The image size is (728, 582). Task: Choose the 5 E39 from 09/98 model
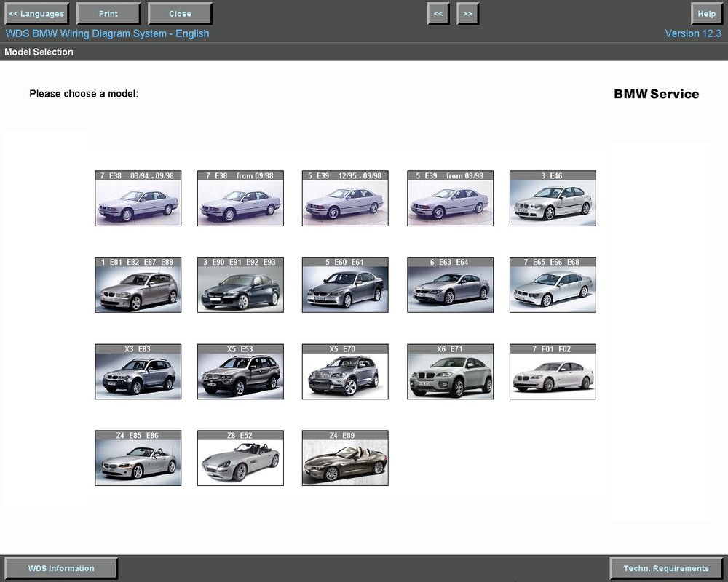(450, 198)
